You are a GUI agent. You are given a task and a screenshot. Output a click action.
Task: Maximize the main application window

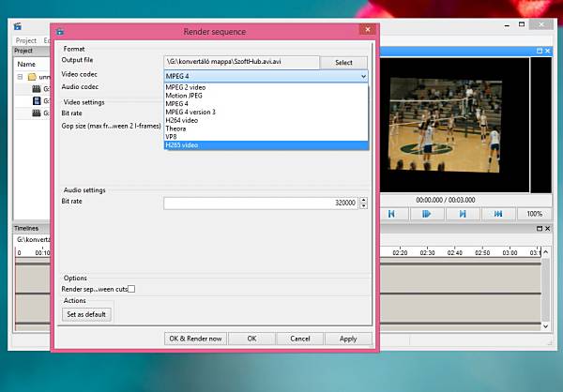522,24
